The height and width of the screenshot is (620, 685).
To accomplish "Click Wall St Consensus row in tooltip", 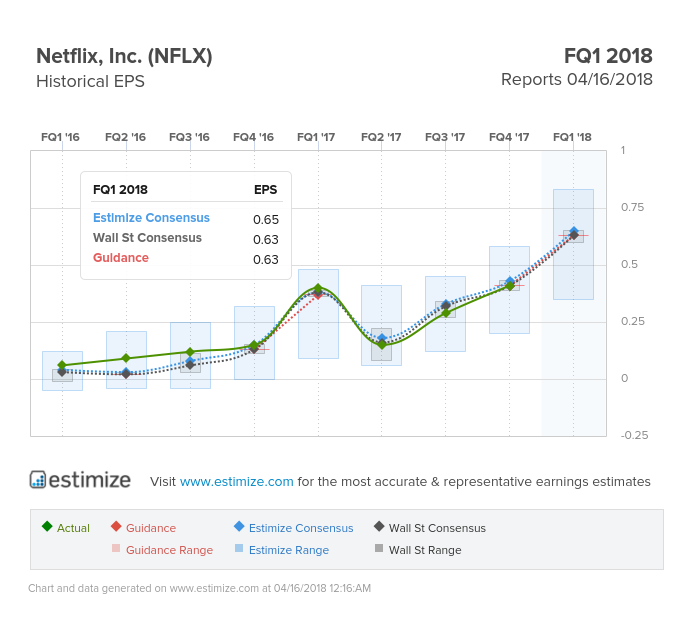I will [186, 238].
